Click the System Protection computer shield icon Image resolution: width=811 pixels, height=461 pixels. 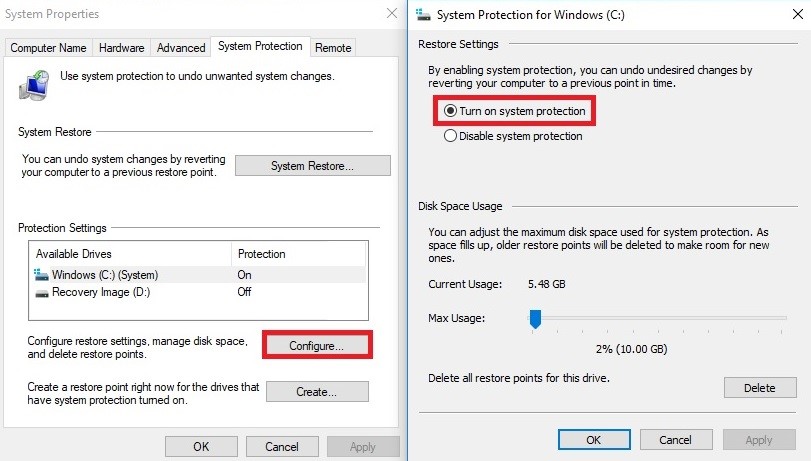pos(34,85)
